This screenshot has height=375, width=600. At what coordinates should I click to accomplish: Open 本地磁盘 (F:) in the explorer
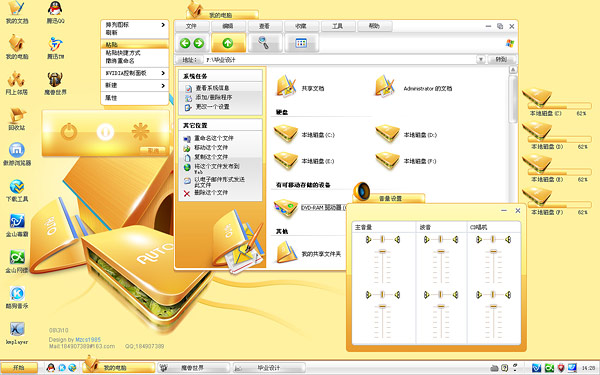coord(406,160)
